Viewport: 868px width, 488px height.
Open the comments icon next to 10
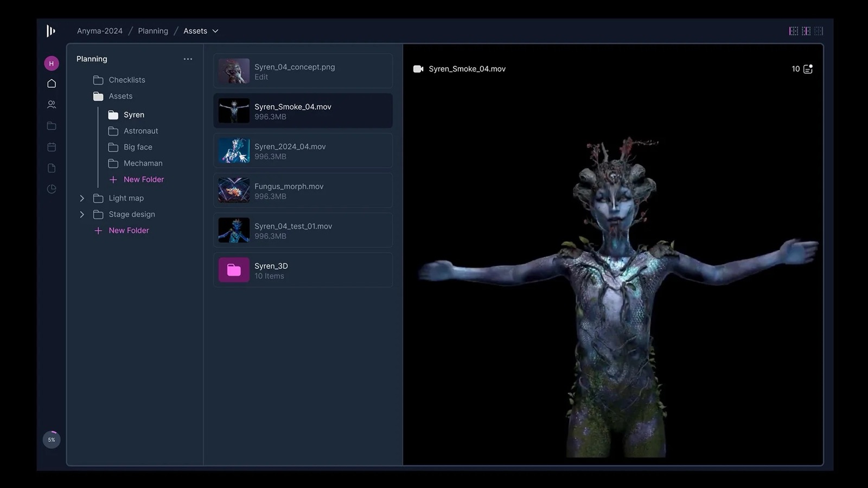coord(808,69)
